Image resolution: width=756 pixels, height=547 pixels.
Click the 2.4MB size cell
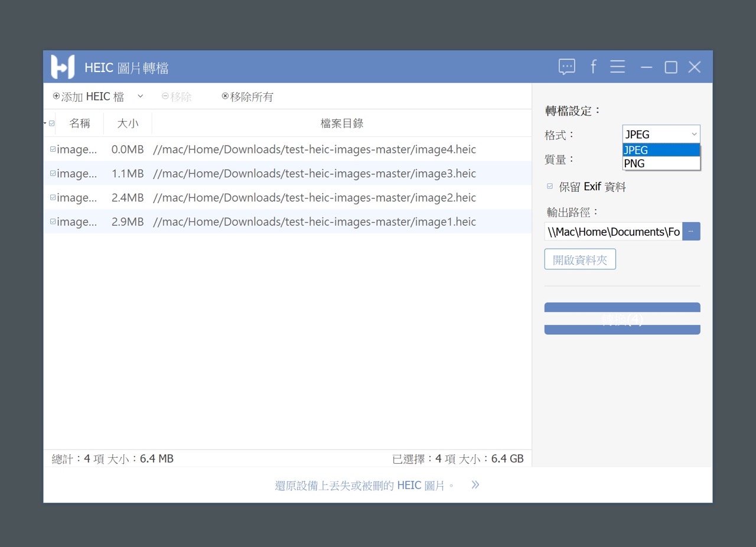pos(128,198)
